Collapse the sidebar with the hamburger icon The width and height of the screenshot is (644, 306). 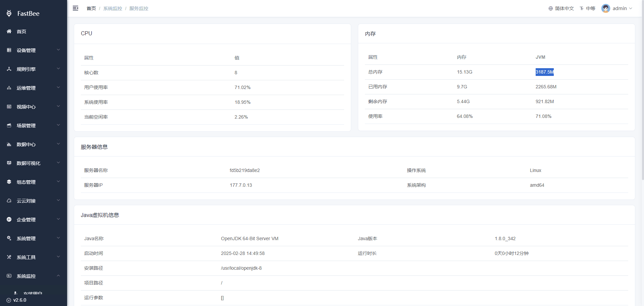(75, 8)
